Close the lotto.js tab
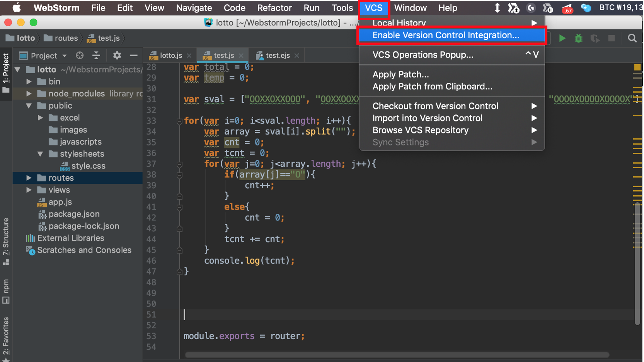The width and height of the screenshot is (644, 362). [x=189, y=56]
